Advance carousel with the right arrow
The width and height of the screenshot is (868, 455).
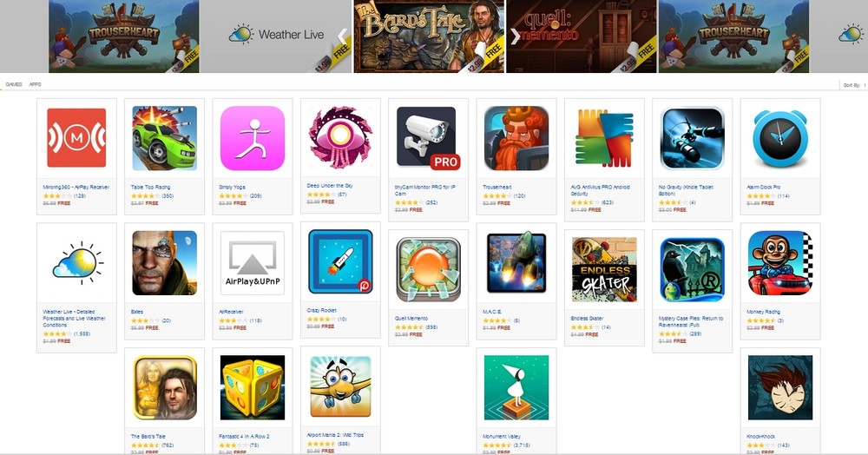click(516, 36)
